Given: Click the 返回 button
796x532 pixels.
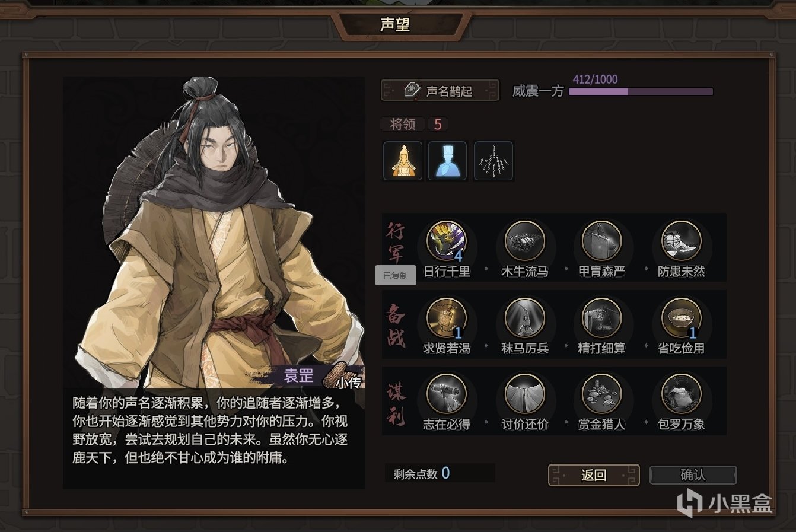Looking at the screenshot, I should click(x=594, y=475).
